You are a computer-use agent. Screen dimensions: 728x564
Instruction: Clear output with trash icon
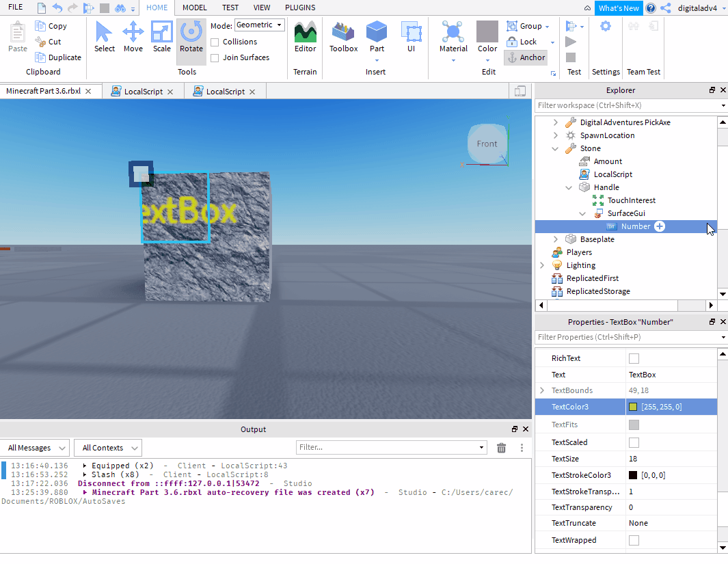pyautogui.click(x=501, y=448)
